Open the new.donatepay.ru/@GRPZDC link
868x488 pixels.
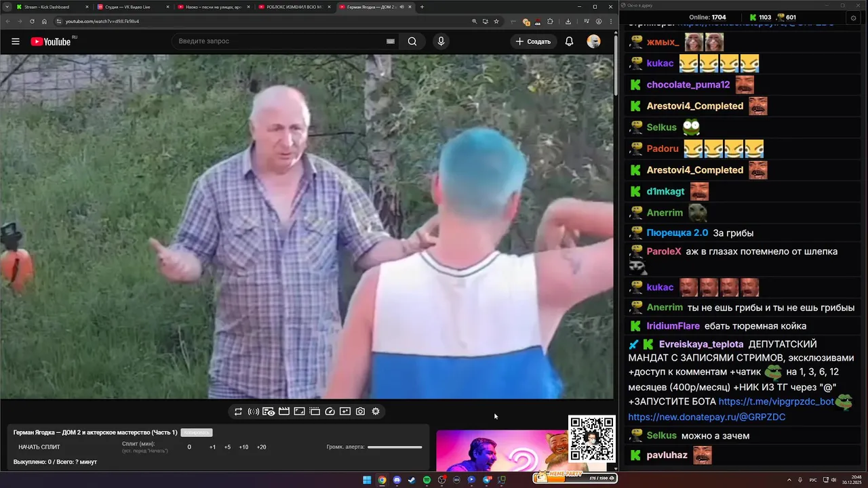(707, 417)
